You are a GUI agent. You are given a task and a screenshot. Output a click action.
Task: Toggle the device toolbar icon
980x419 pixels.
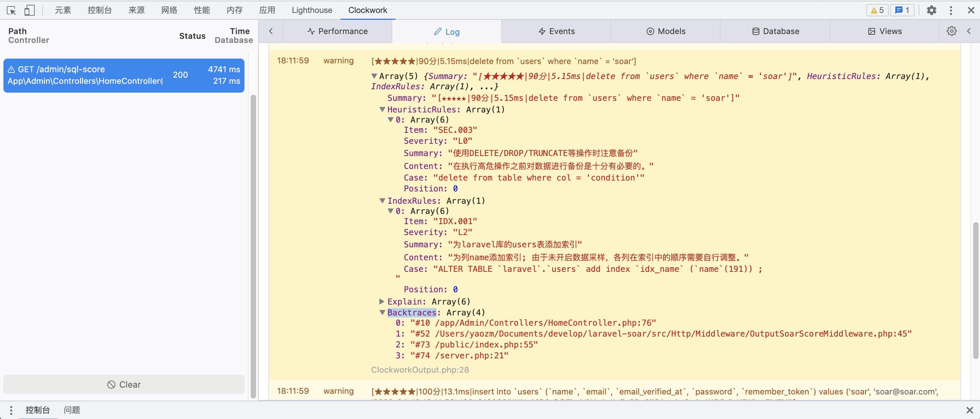tap(29, 10)
